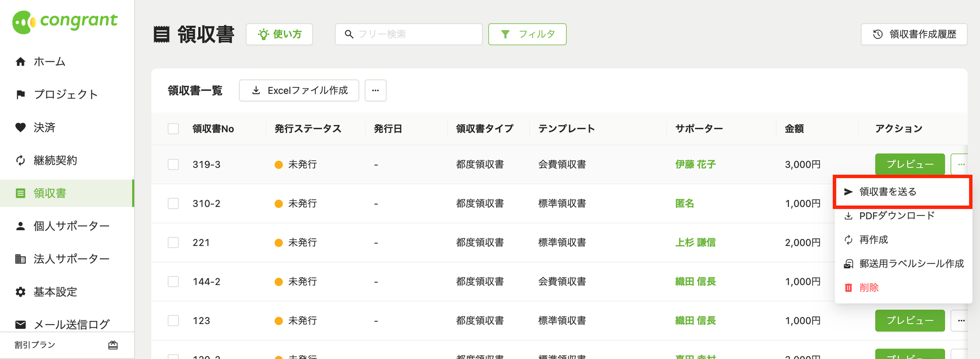Check the box for receipt 123
This screenshot has width=980, height=359.
point(173,321)
